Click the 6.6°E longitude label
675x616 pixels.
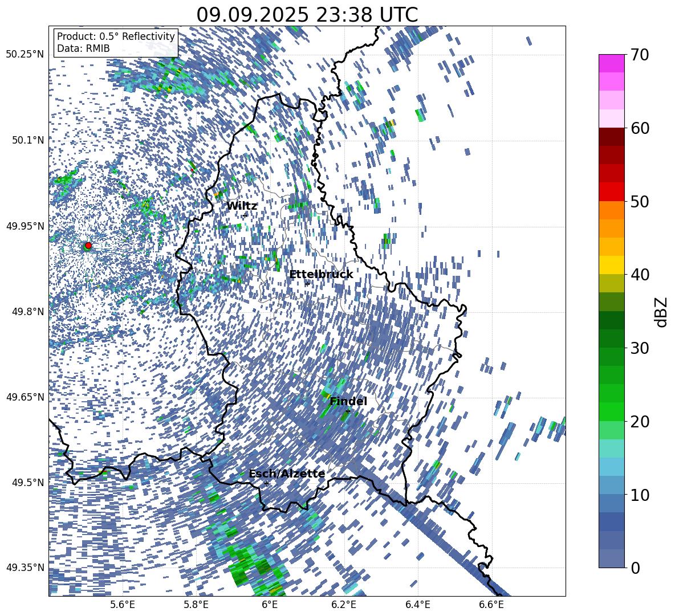pyautogui.click(x=491, y=605)
